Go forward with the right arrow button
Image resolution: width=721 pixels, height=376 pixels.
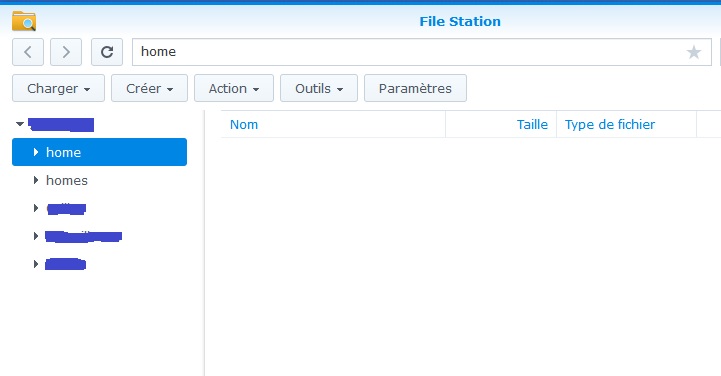pyautogui.click(x=66, y=52)
